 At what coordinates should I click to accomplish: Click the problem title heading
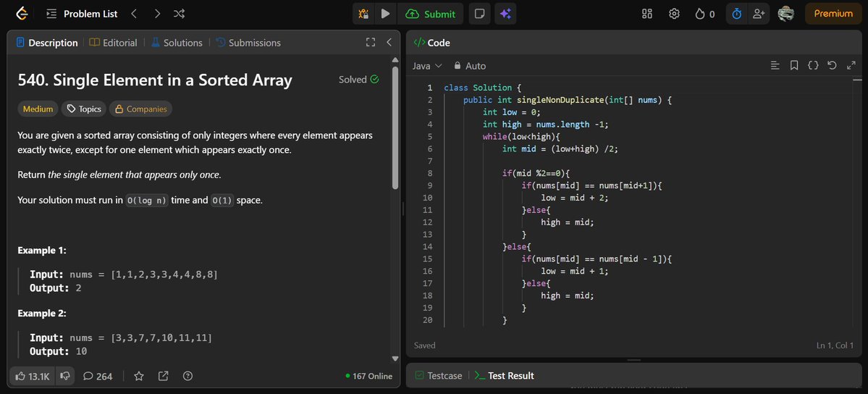pyautogui.click(x=155, y=80)
